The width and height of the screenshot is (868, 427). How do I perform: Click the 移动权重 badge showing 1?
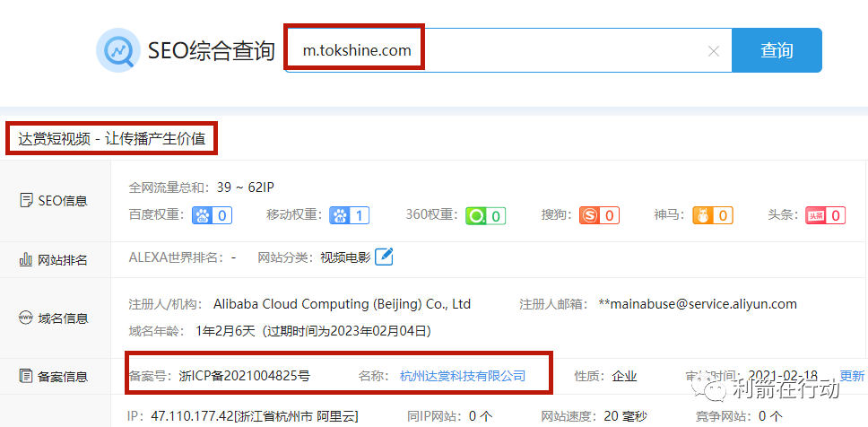click(x=350, y=215)
